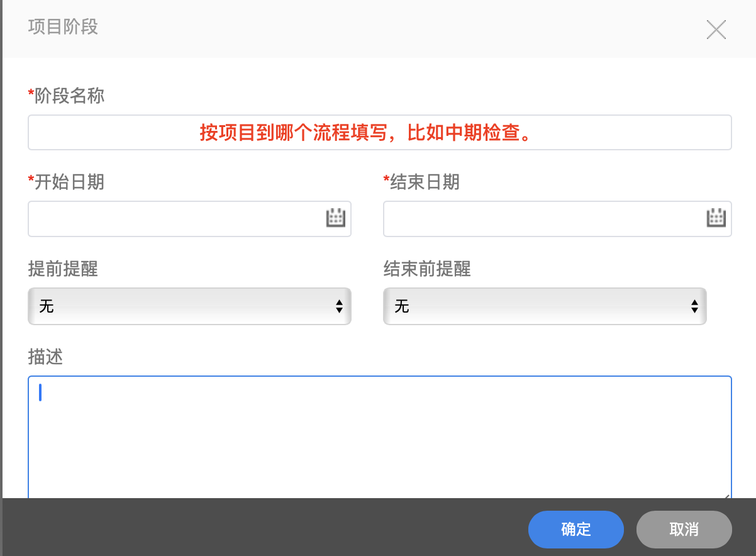Viewport: 756px width, 556px height.
Task: Click the resize handle of the description box
Action: [x=728, y=496]
